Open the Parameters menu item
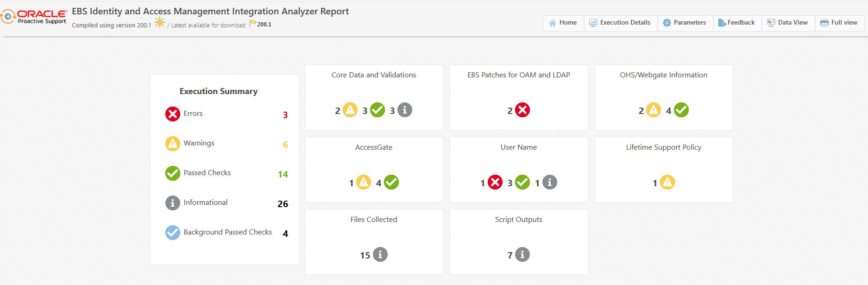 click(x=684, y=23)
